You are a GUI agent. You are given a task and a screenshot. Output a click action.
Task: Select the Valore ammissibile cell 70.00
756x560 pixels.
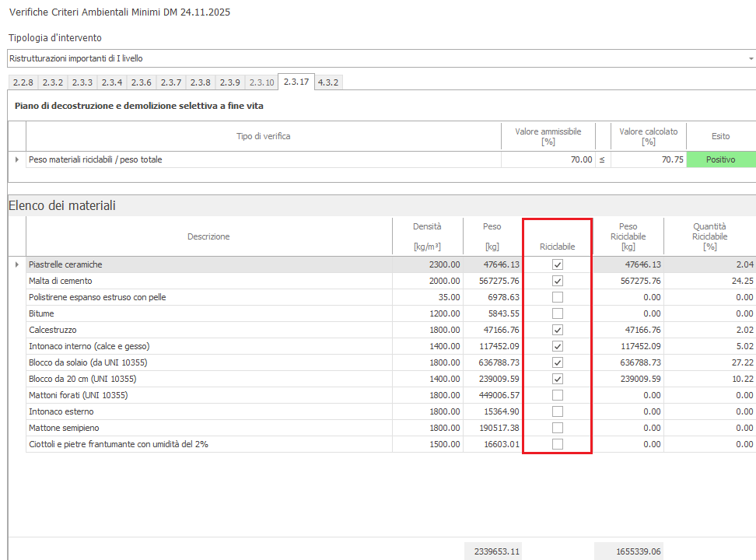tap(548, 159)
